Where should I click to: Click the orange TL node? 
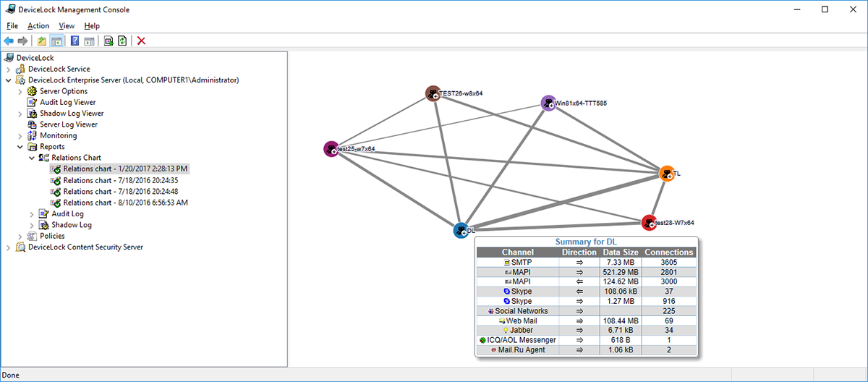point(667,174)
